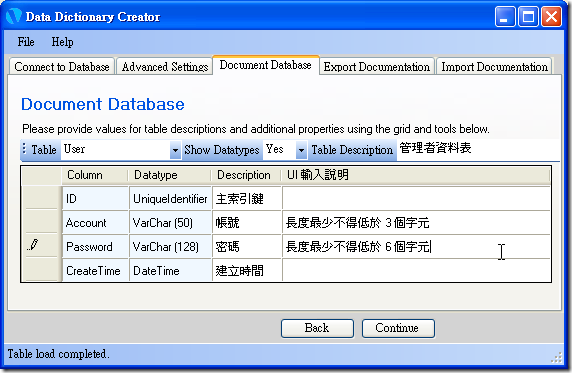Click the pencil edit indicator on Password row
Viewport: 572px width, 373px height.
[x=33, y=245]
